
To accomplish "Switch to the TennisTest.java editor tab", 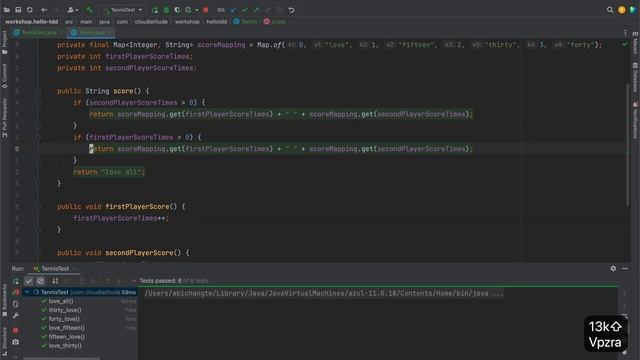I will click(x=38, y=33).
